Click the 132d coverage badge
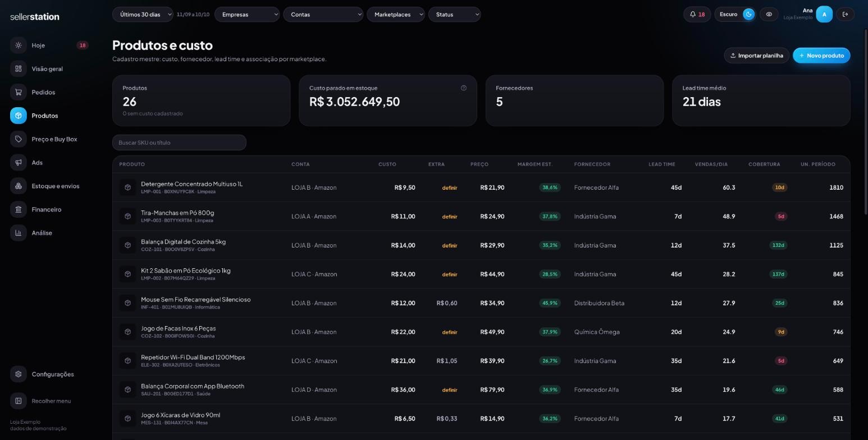The height and width of the screenshot is (440, 868). coord(778,245)
